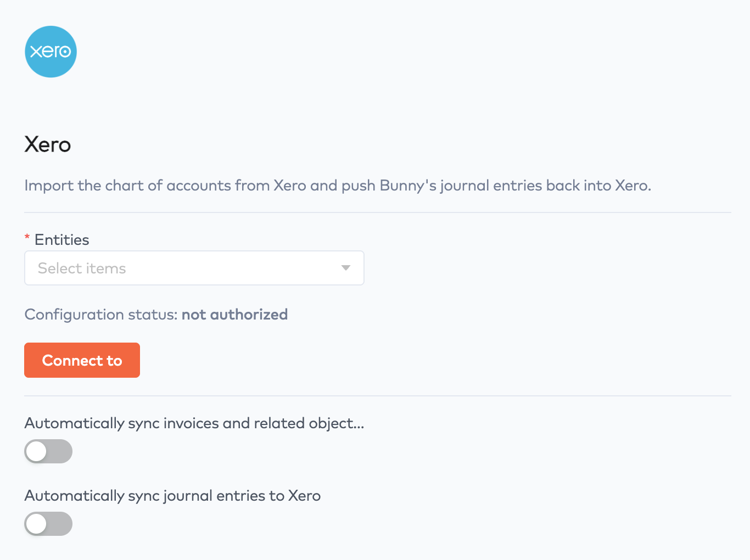Open the Entities select items dropdown
This screenshot has height=560, width=750.
[x=194, y=268]
